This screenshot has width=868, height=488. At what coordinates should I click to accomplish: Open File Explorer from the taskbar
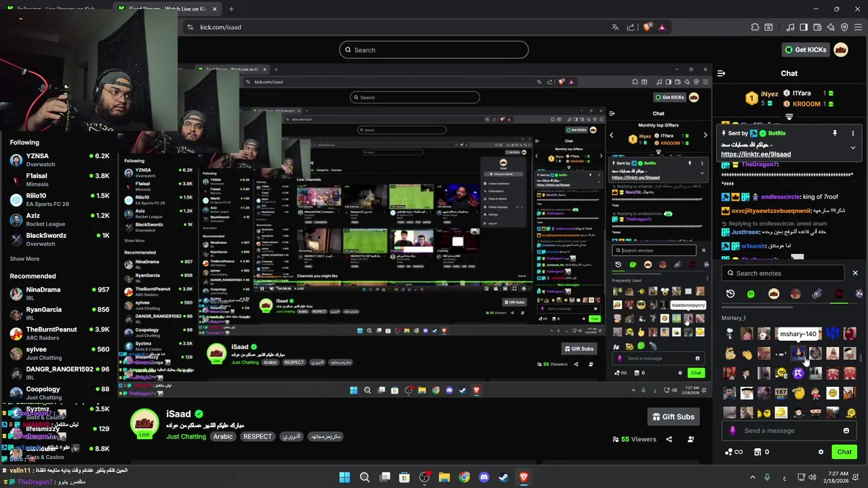[x=444, y=477]
